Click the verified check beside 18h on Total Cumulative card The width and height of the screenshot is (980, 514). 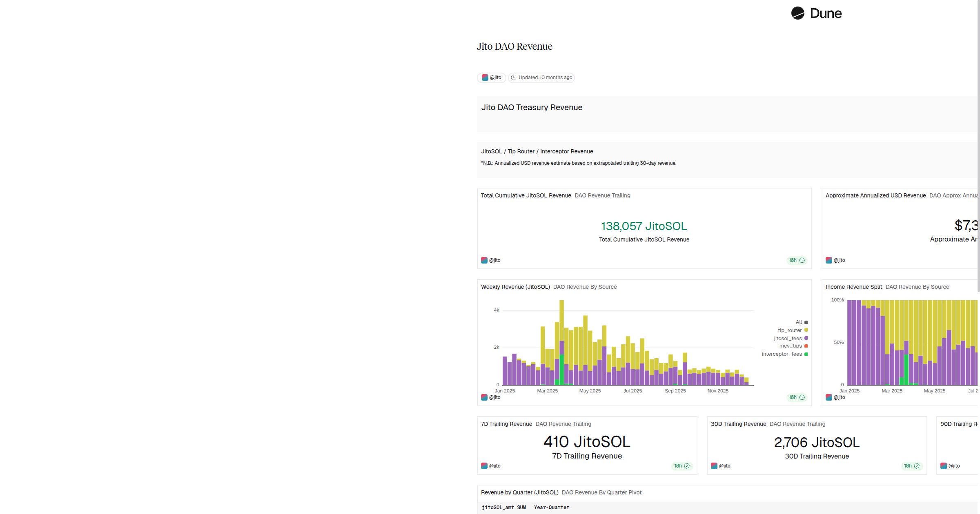click(803, 260)
